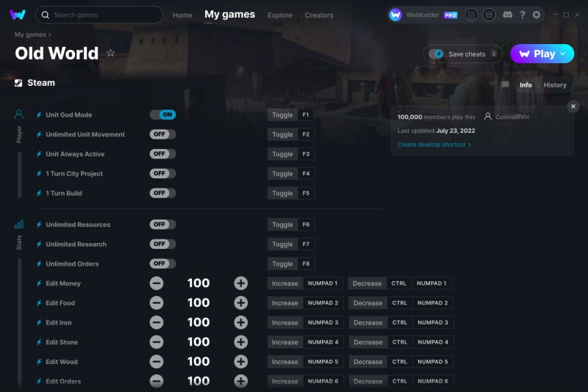Screen dimensions: 588x392
Task: Increase Edit Wood with plus button
Action: (x=241, y=362)
